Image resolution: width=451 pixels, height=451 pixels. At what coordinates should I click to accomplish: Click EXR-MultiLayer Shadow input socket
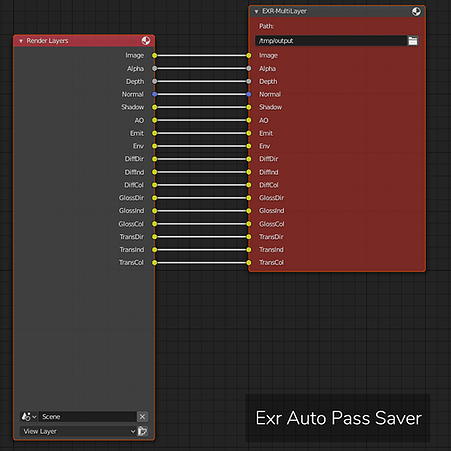(249, 107)
